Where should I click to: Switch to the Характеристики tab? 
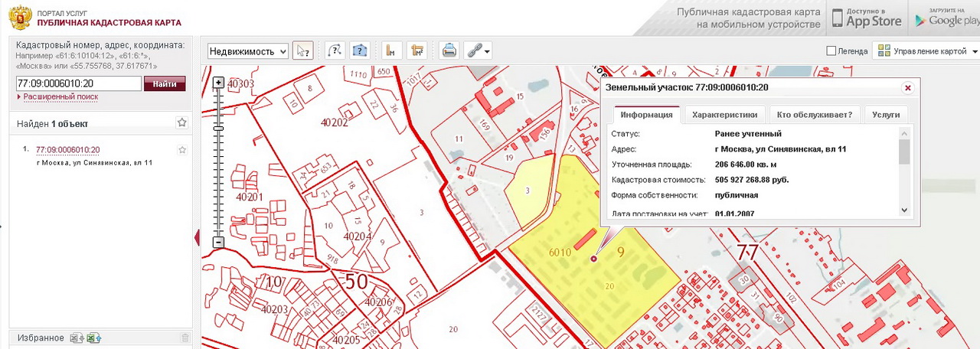(x=724, y=115)
